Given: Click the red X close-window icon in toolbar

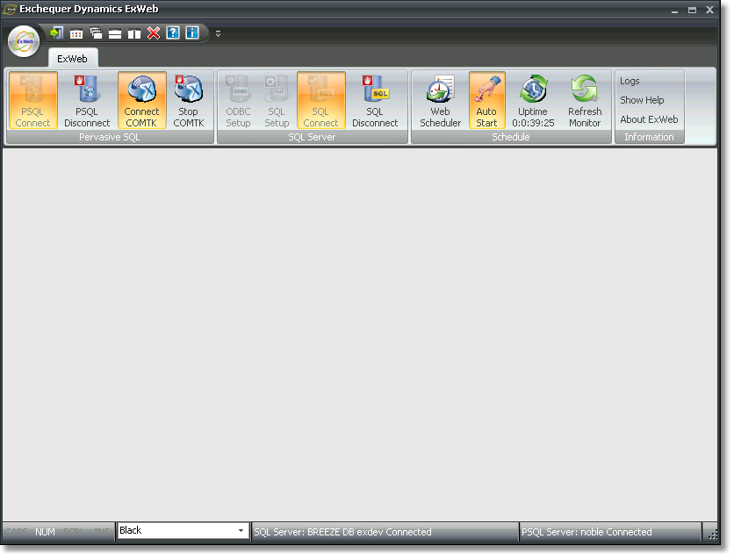Looking at the screenshot, I should click(x=154, y=33).
